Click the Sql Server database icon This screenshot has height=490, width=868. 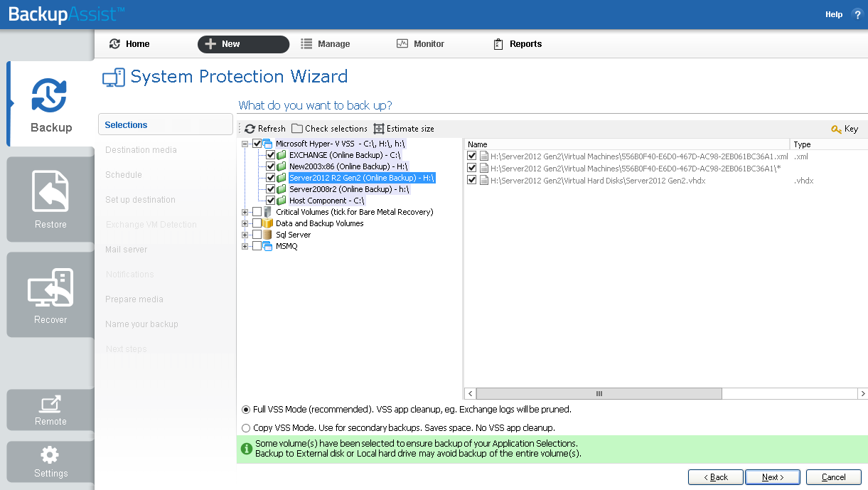click(x=268, y=235)
